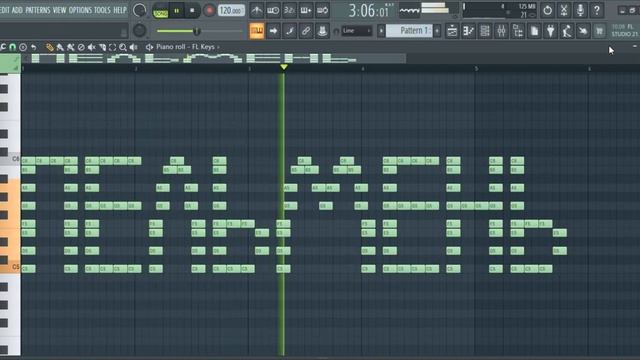Toggle step editing button

coord(289,31)
